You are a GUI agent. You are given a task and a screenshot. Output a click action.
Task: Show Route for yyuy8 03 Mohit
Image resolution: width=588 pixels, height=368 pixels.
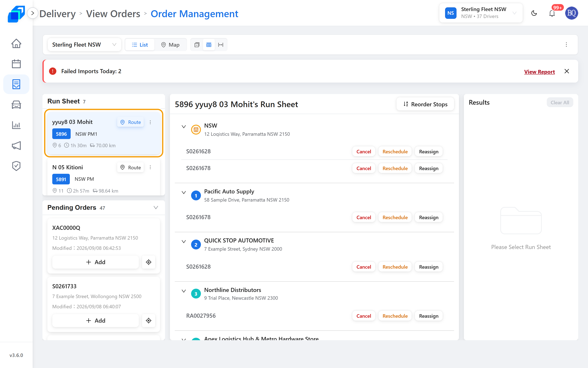pos(131,122)
